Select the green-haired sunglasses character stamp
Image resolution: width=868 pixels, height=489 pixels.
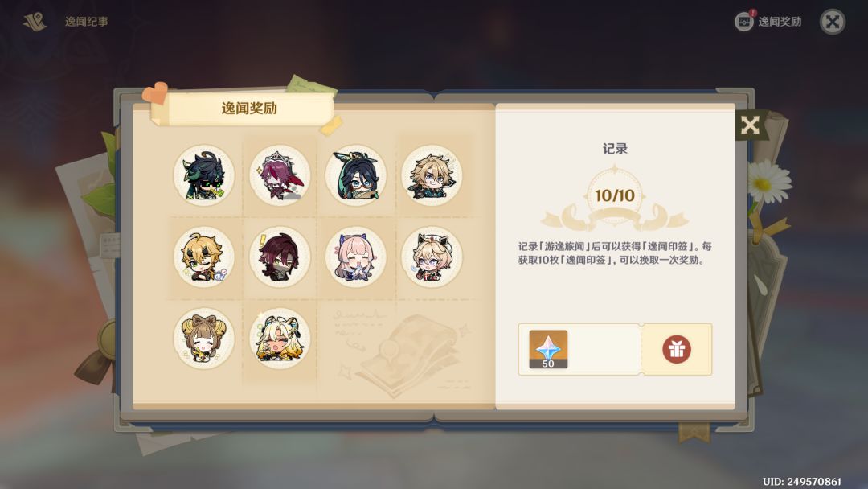pyautogui.click(x=203, y=175)
